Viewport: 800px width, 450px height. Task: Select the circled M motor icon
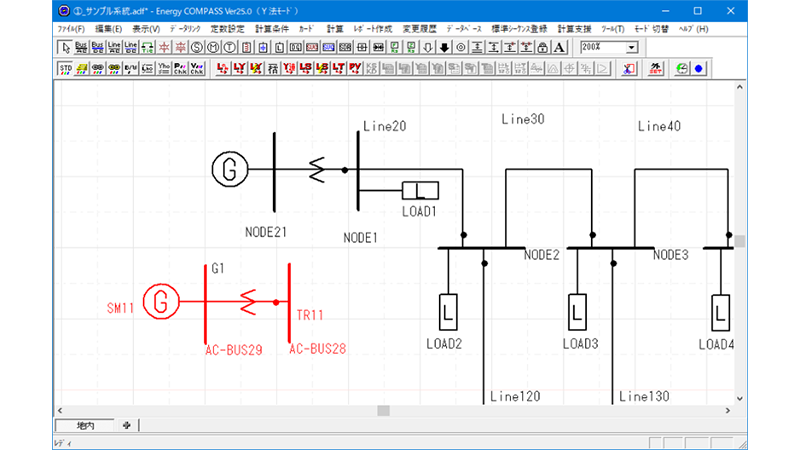(x=215, y=47)
